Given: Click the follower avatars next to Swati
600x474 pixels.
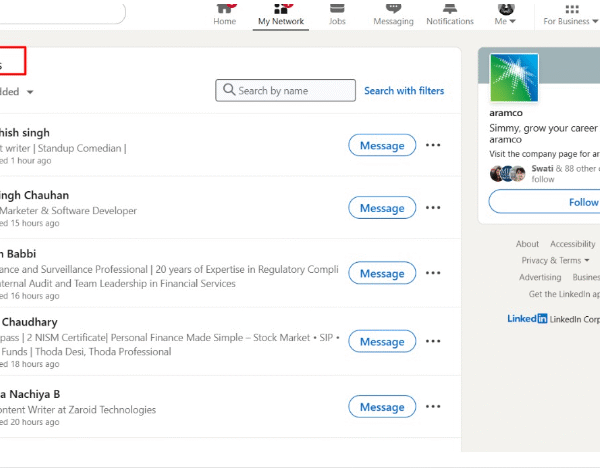Looking at the screenshot, I should [508, 174].
